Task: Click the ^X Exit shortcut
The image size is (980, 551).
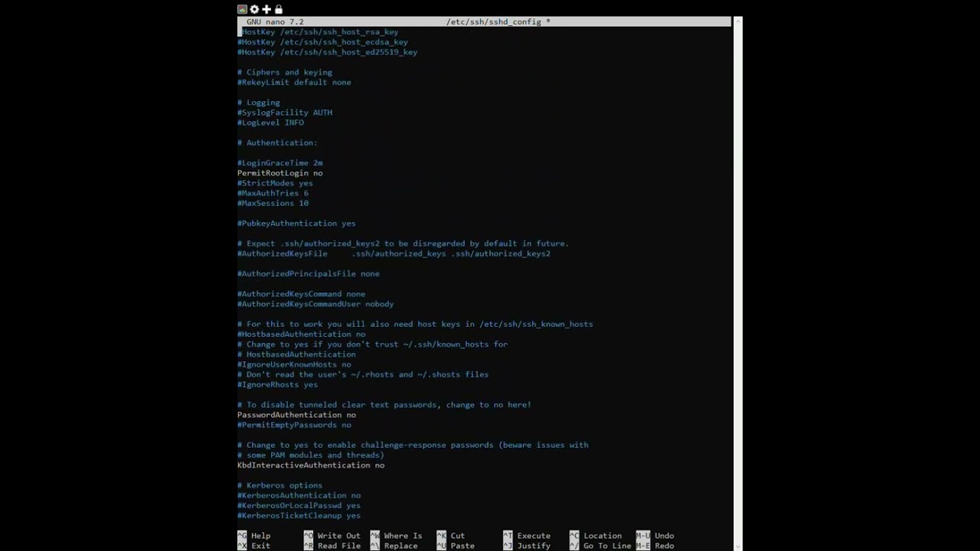Action: pyautogui.click(x=253, y=546)
